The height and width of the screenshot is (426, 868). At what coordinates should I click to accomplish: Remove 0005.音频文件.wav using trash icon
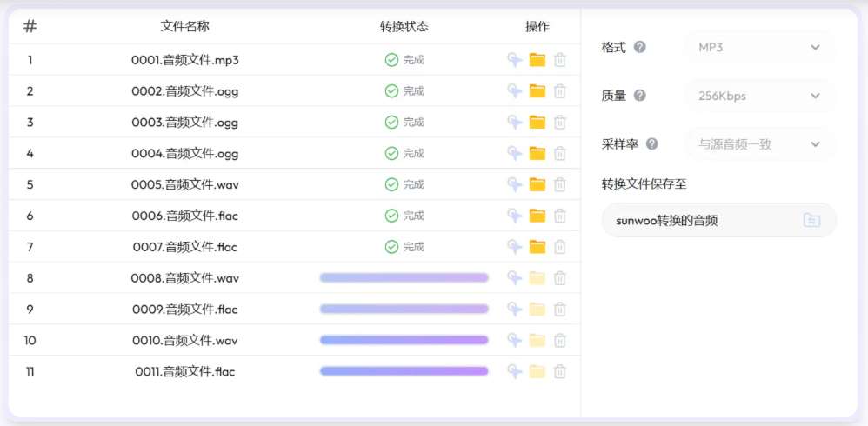click(x=560, y=184)
